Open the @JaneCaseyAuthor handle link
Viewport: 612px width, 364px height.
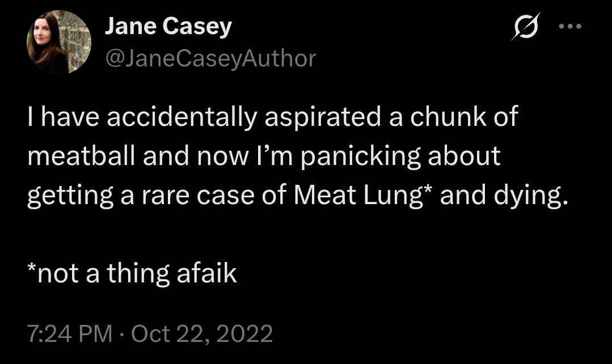pos(210,58)
